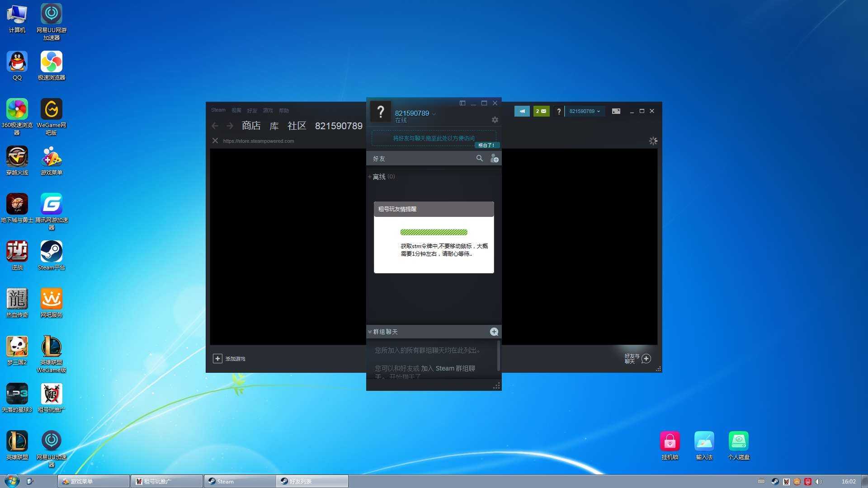The height and width of the screenshot is (488, 868).
Task: Switch to the 商店 tab
Action: tap(251, 126)
